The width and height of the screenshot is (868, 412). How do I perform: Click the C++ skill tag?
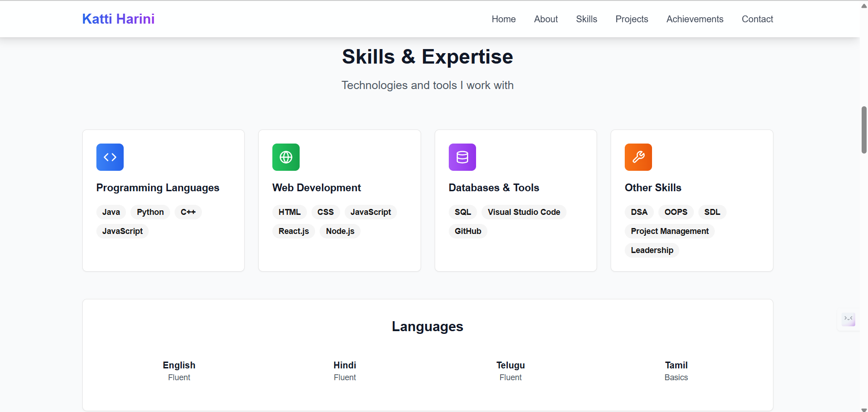[188, 212]
